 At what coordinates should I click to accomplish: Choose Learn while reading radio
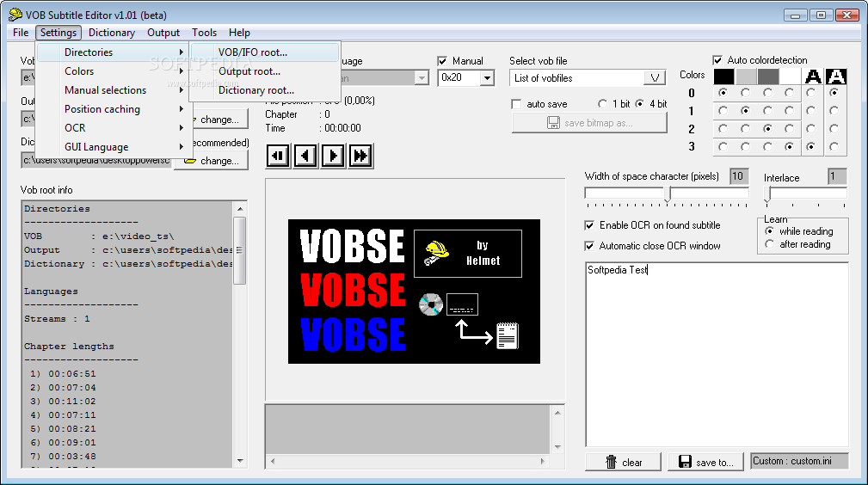tap(769, 230)
